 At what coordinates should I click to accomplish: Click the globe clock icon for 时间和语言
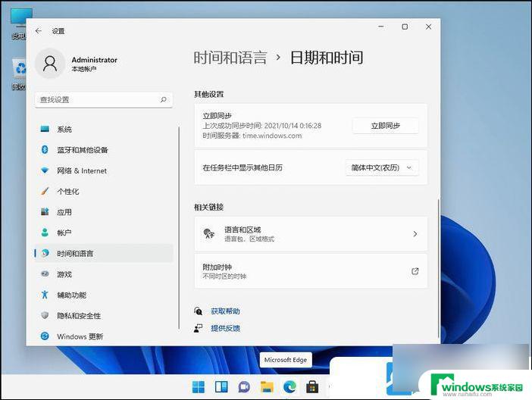45,253
